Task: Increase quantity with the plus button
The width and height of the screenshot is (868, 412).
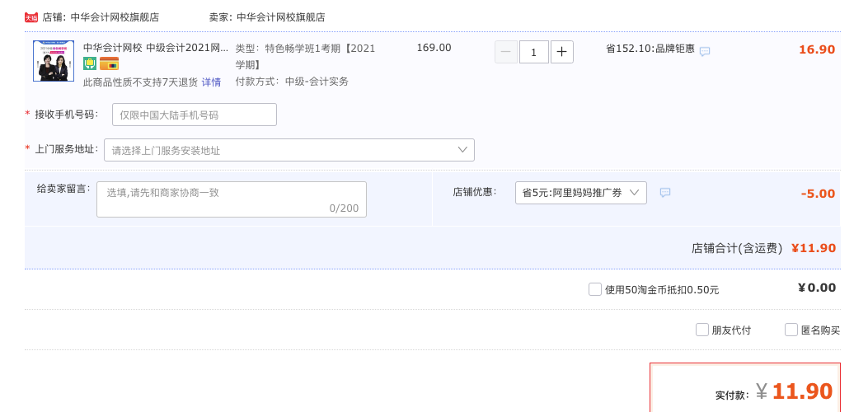Action: click(x=561, y=52)
